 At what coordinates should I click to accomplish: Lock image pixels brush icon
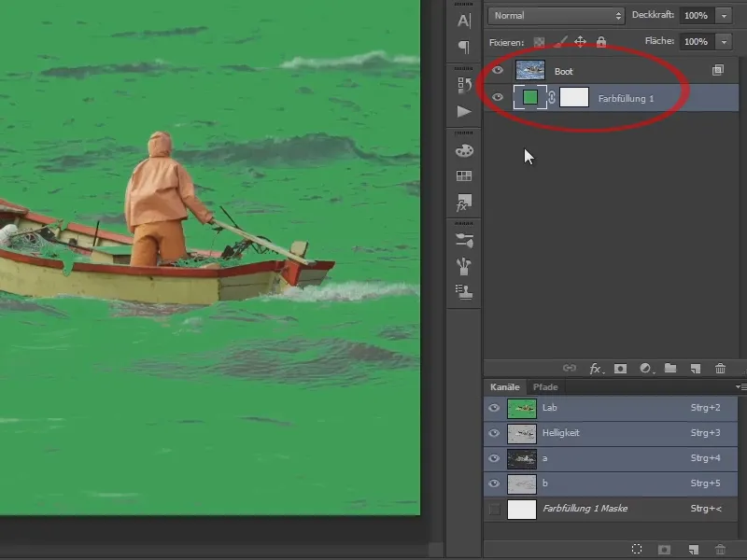click(x=561, y=42)
